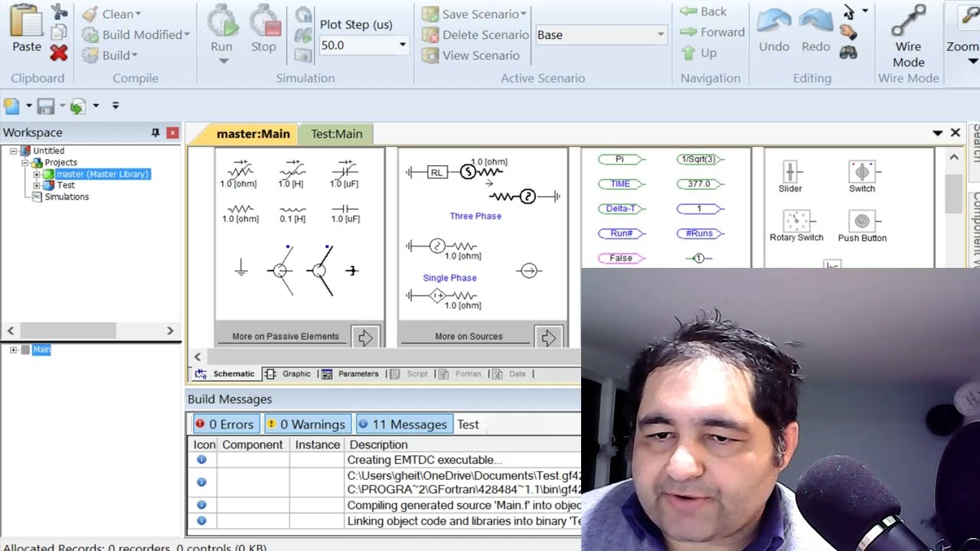The height and width of the screenshot is (551, 980).
Task: Open the Build Modified dropdown
Action: pos(136,34)
